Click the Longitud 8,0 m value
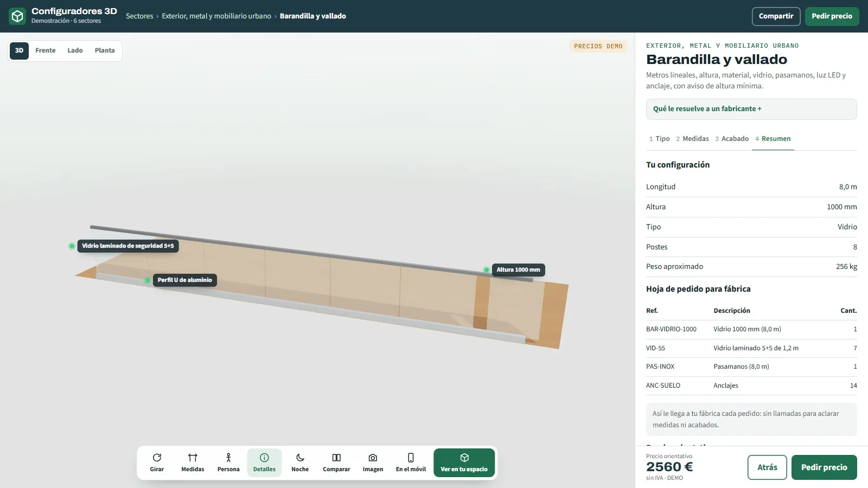Image resolution: width=868 pixels, height=488 pixels. click(848, 187)
